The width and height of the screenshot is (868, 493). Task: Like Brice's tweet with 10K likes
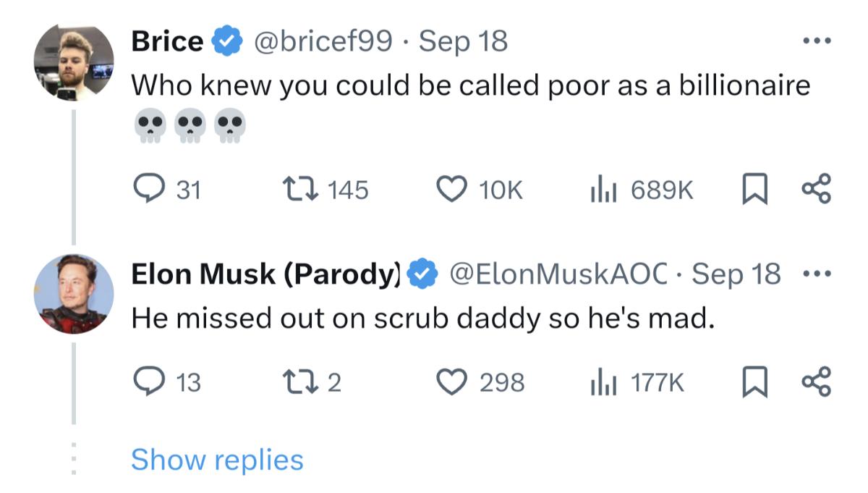coord(450,190)
